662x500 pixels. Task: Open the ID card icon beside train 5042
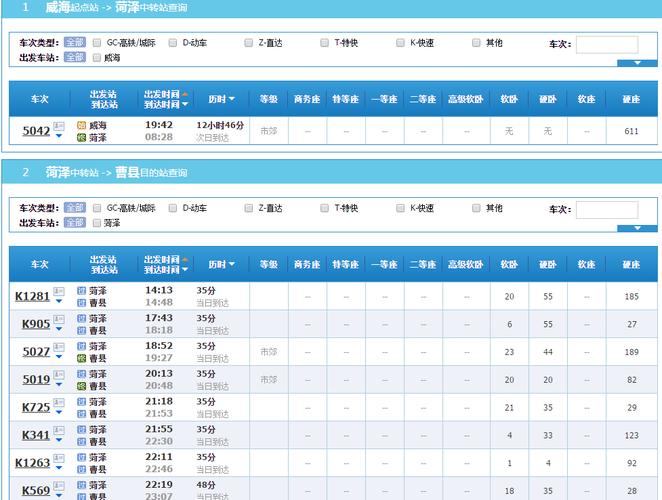point(59,126)
